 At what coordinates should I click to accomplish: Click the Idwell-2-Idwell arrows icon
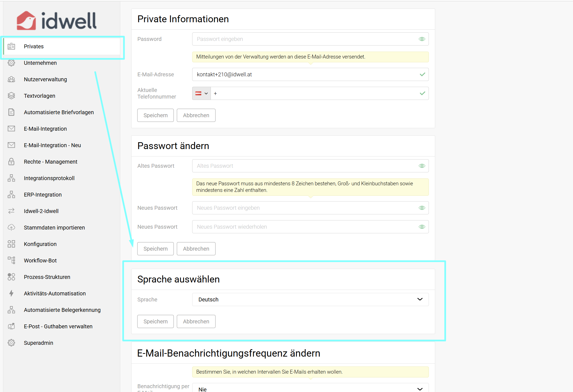(x=11, y=211)
